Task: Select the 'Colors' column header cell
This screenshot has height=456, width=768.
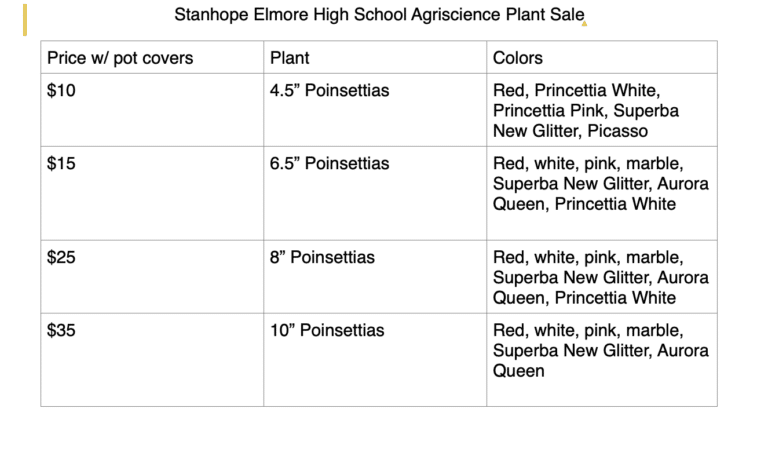Action: [x=518, y=58]
